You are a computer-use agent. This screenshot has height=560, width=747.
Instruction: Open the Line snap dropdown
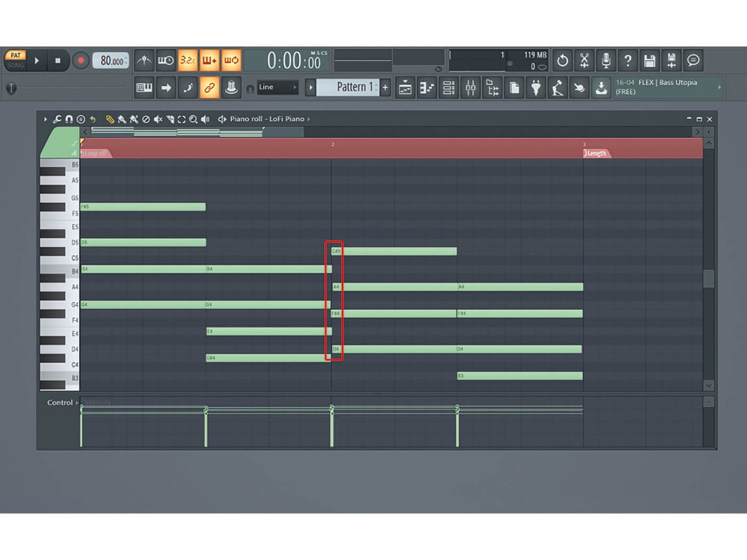tap(276, 87)
